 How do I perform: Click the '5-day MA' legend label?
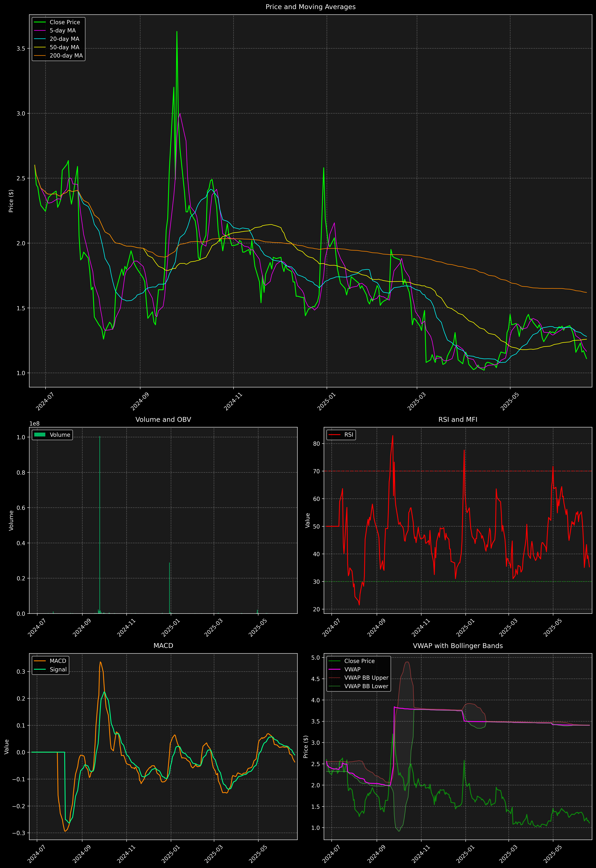[x=63, y=31]
